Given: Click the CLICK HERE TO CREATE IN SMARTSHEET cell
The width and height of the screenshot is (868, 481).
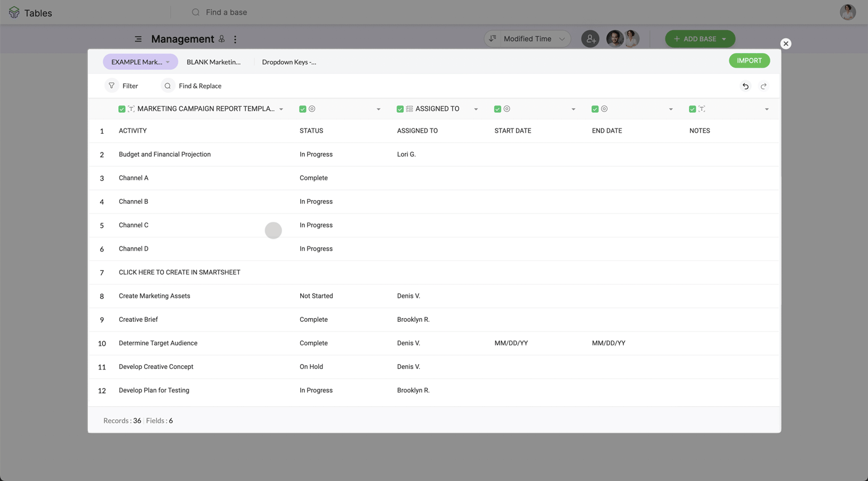Looking at the screenshot, I should point(180,272).
